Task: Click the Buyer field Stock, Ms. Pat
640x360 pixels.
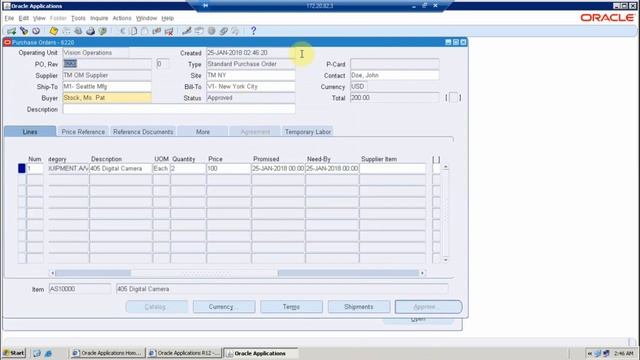Action: coord(107,98)
